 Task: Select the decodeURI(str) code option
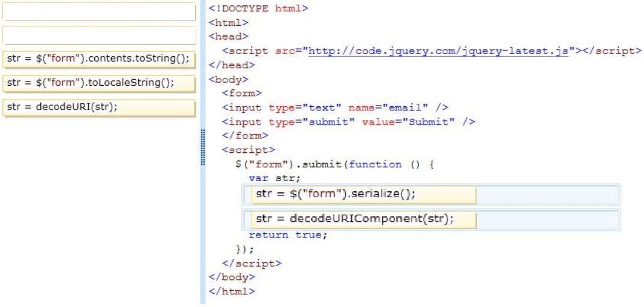(x=100, y=107)
